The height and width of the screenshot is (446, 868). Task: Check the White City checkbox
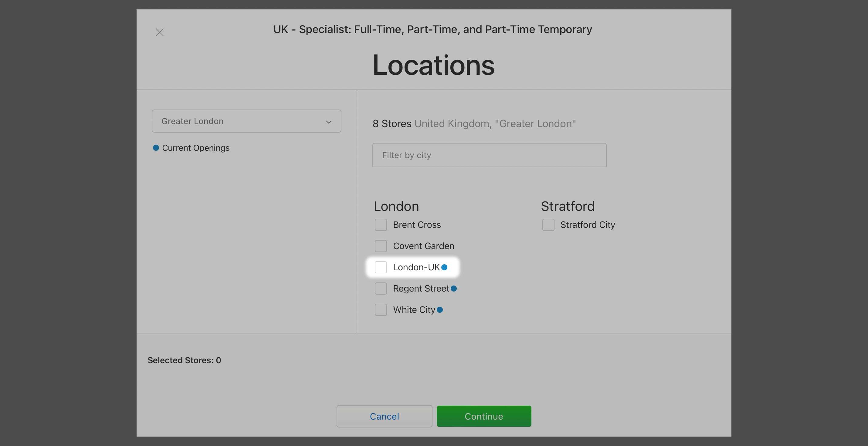(381, 310)
